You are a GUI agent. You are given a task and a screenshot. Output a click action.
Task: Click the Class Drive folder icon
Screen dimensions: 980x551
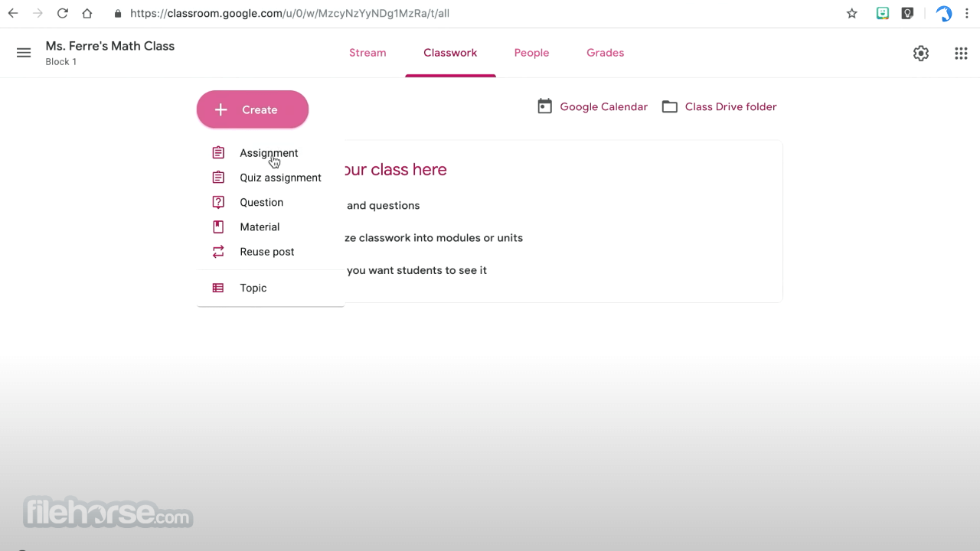(670, 107)
